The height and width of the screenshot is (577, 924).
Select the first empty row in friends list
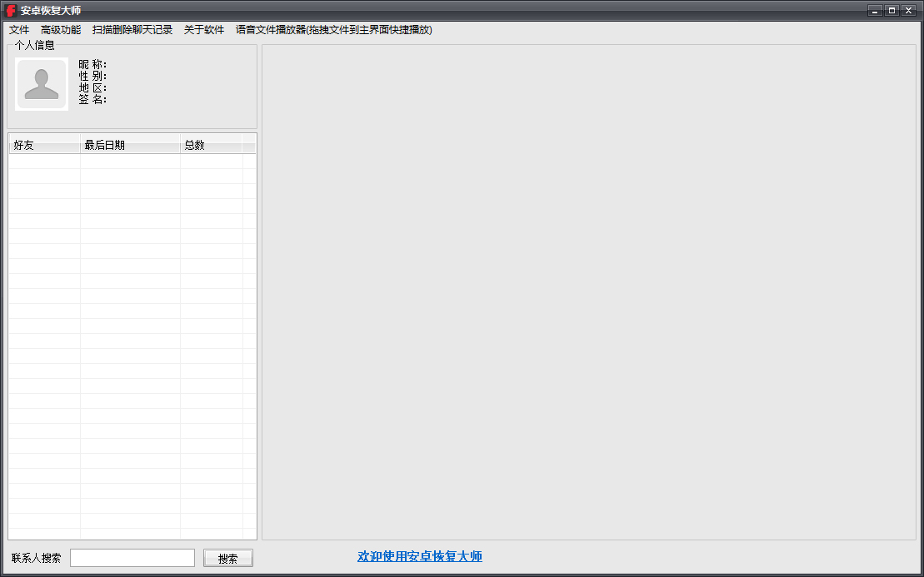click(x=132, y=162)
